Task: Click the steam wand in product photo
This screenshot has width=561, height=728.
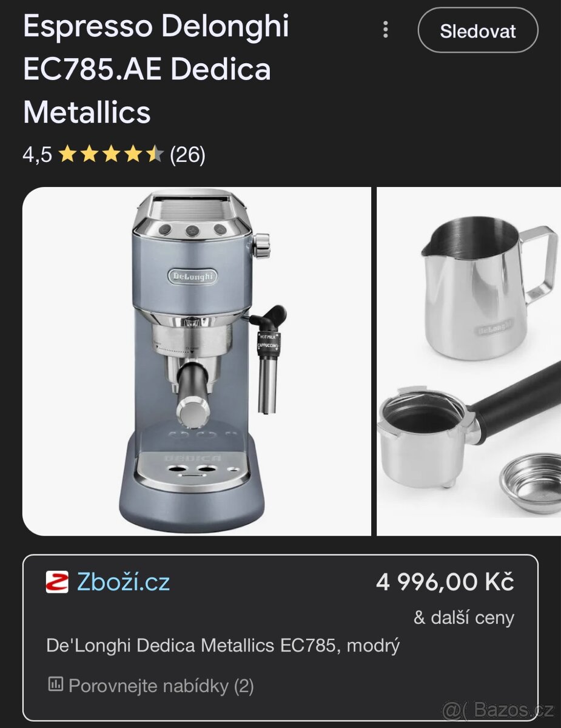Action: pyautogui.click(x=267, y=358)
